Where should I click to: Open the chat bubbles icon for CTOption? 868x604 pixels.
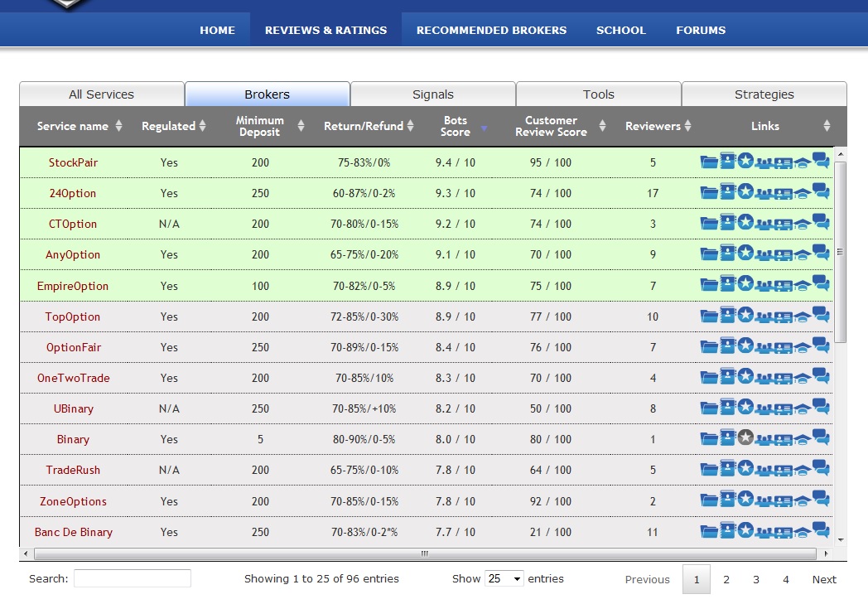click(x=821, y=222)
